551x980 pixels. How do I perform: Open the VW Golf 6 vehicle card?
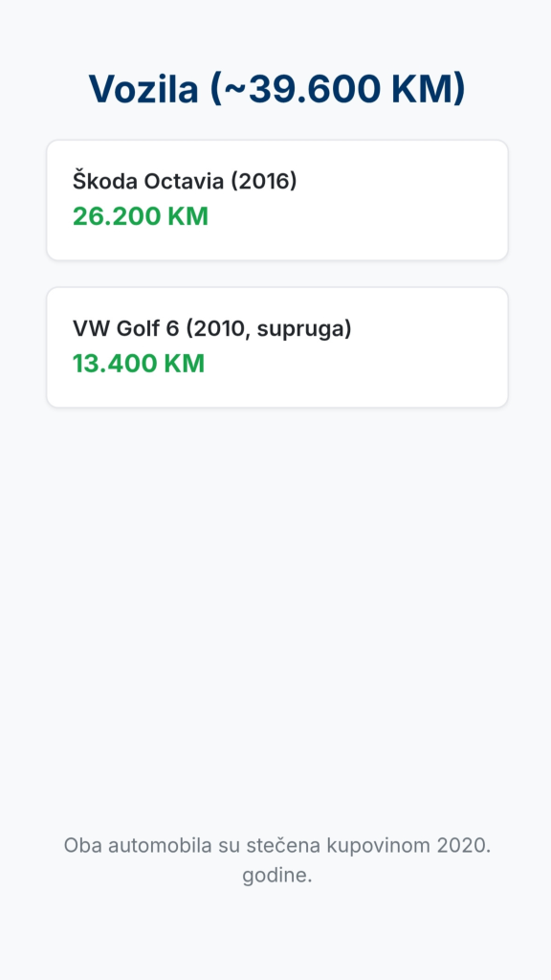point(277,347)
